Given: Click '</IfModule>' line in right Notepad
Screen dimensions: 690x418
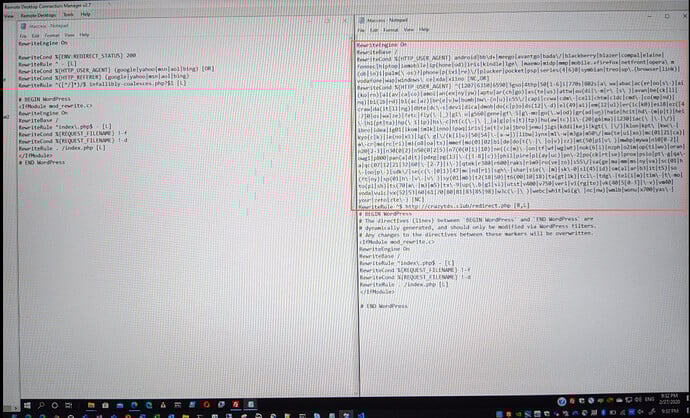Looking at the screenshot, I should pyautogui.click(x=377, y=291).
